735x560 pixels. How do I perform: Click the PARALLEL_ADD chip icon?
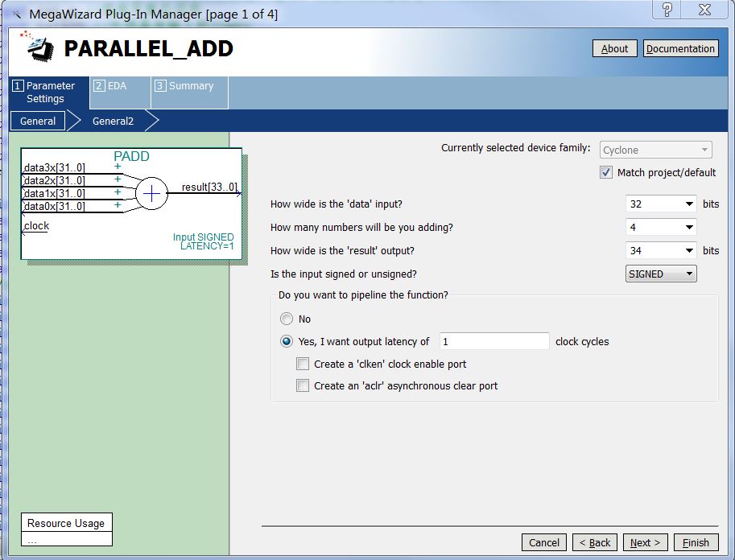click(x=38, y=46)
